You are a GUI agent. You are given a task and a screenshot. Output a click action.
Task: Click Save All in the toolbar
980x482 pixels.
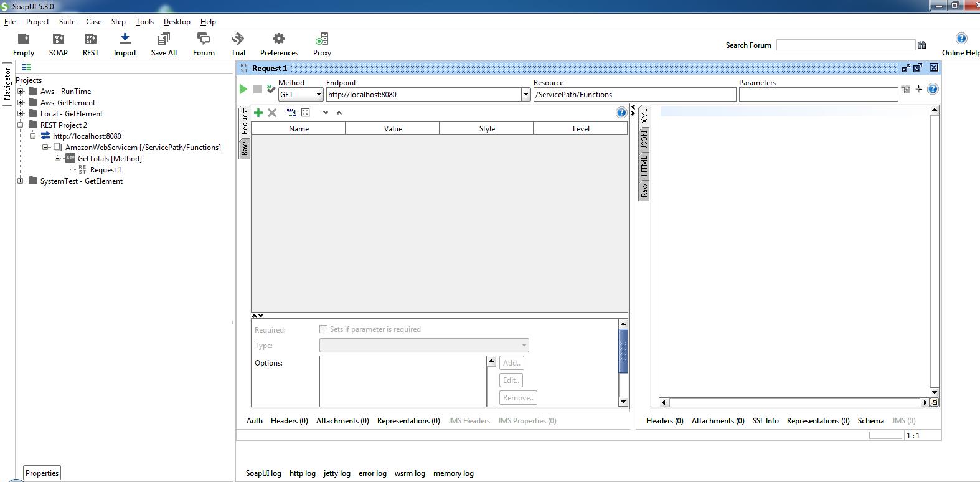164,45
